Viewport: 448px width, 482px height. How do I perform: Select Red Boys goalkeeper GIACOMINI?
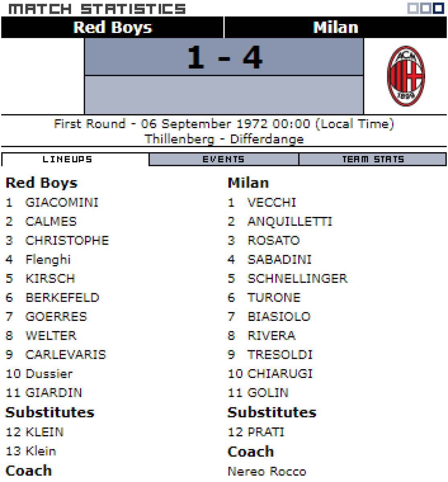click(x=62, y=202)
